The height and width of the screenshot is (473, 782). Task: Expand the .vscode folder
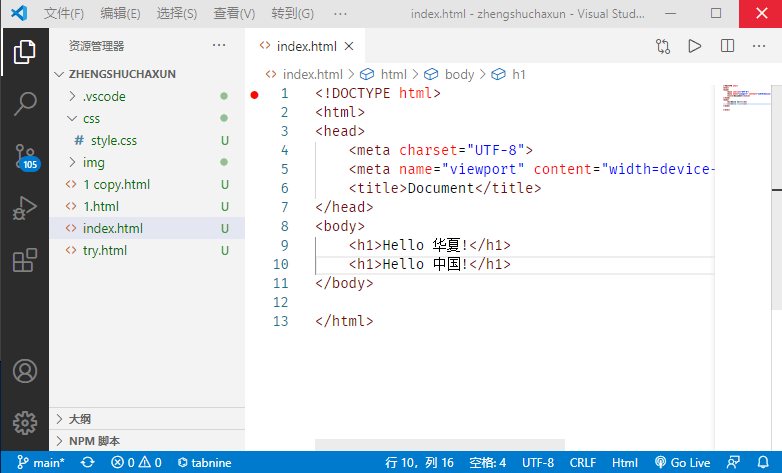tap(104, 97)
